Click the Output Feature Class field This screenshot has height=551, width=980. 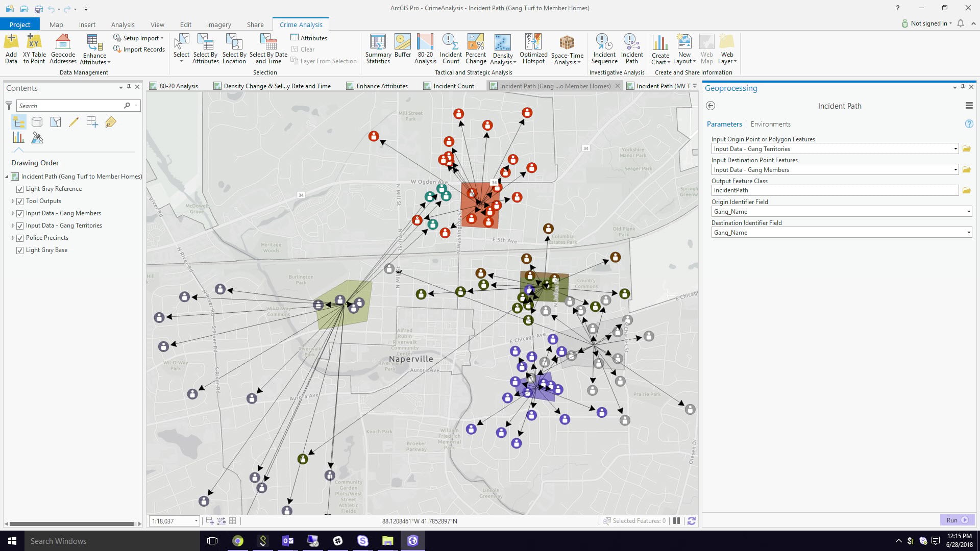[835, 190]
